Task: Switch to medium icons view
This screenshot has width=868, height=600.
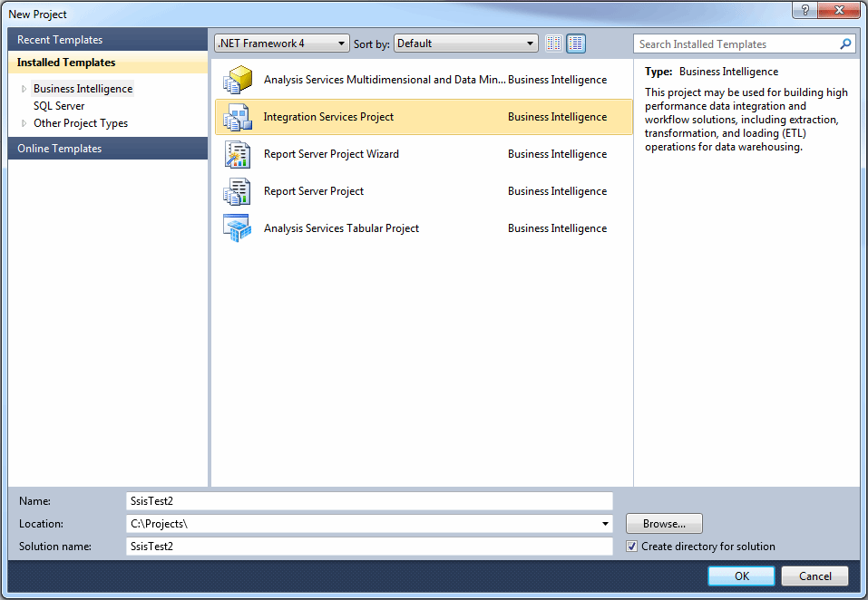Action: pyautogui.click(x=576, y=43)
